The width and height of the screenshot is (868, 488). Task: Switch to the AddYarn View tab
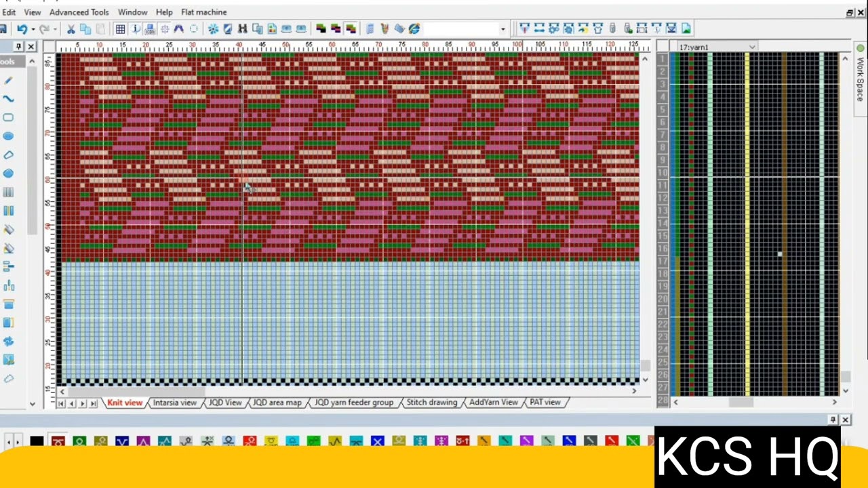pos(493,403)
